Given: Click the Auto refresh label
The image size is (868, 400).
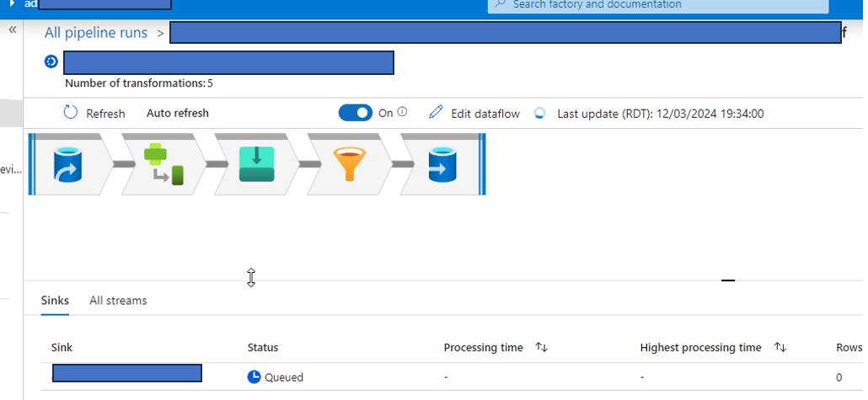Looking at the screenshot, I should pos(178,113).
